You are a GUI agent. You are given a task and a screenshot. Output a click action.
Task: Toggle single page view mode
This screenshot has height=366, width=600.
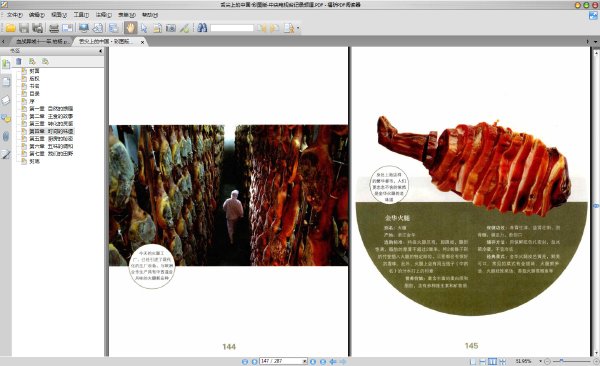coord(473,361)
